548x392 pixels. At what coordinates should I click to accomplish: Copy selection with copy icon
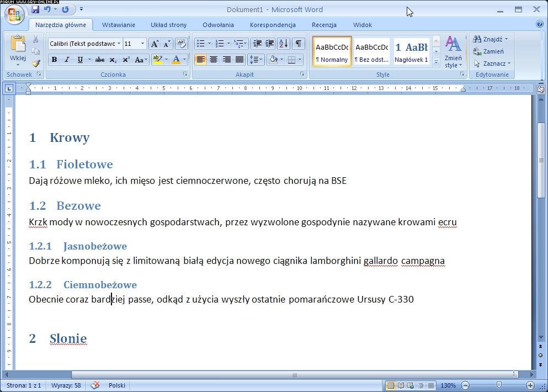click(36, 51)
